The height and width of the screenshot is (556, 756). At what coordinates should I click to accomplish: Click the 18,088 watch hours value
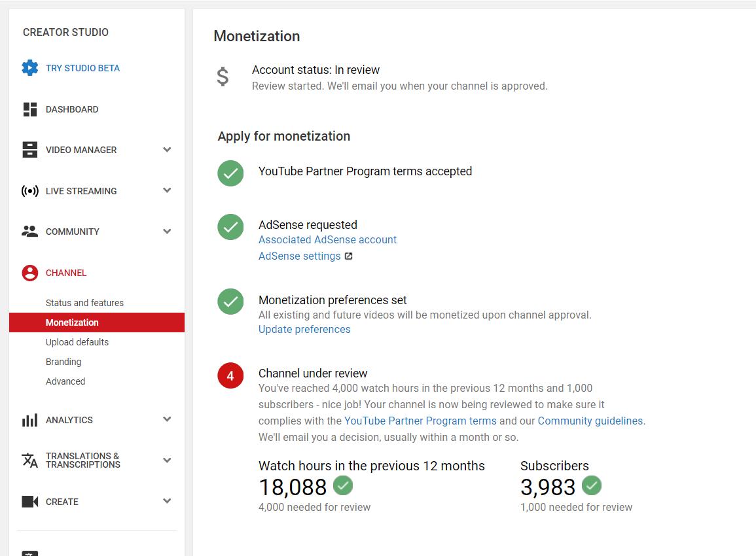click(x=293, y=487)
